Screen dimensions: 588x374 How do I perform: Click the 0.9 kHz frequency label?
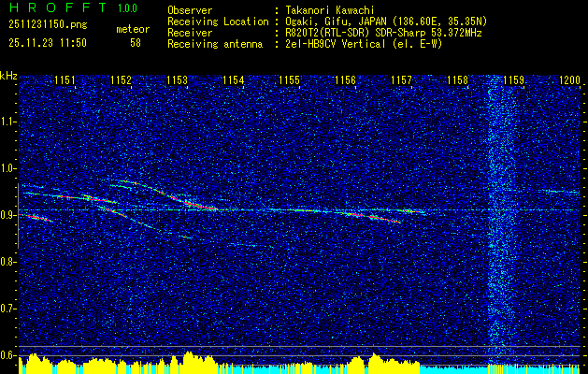8,215
